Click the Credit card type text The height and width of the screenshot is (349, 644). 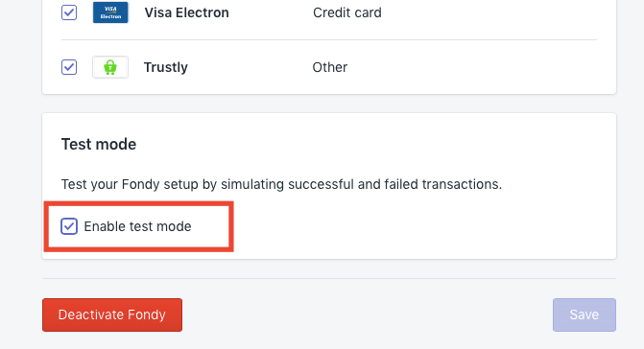347,12
